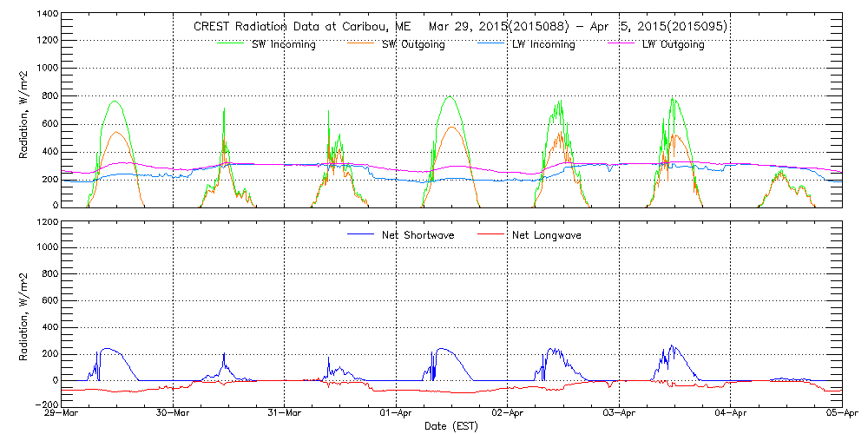Viewport: 868px width, 434px height.
Task: Click the Net Shortwave legend label
Action: [x=422, y=235]
